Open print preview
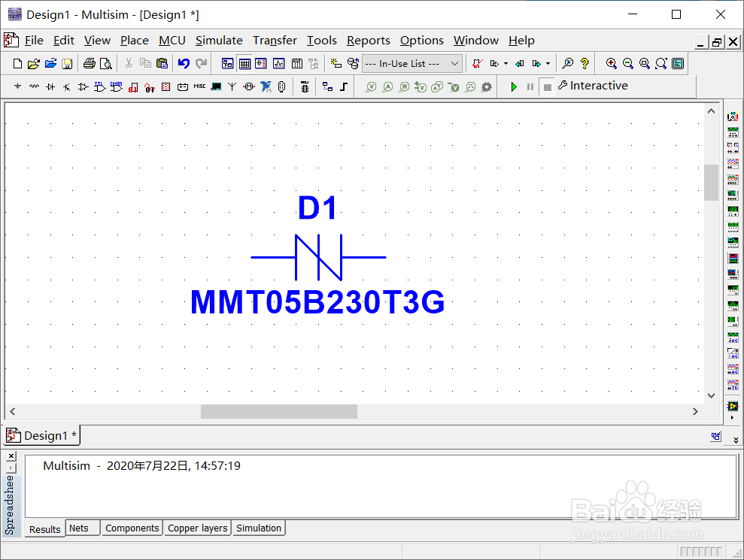Screen dimensions: 744x560 [x=106, y=64]
